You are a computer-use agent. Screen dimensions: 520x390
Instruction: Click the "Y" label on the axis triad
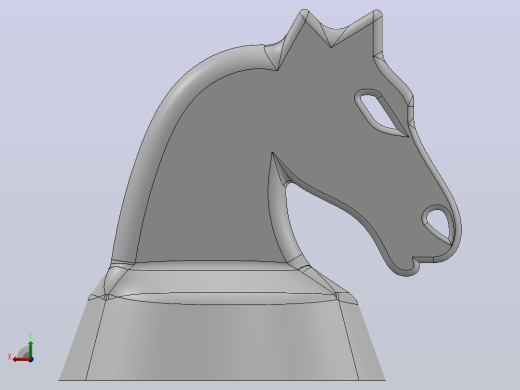click(x=30, y=336)
